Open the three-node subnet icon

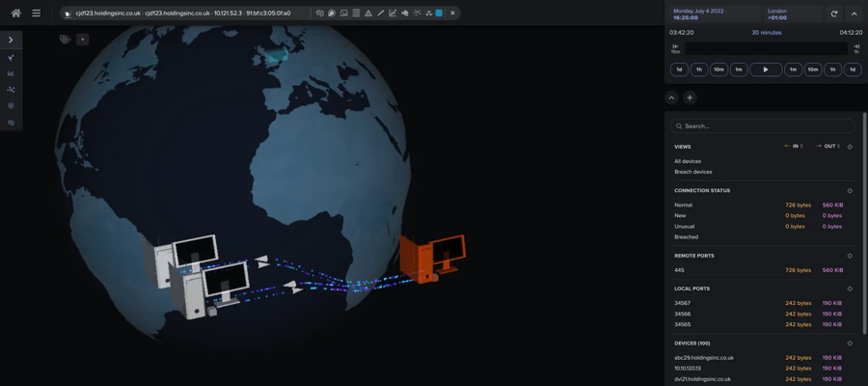[x=428, y=13]
